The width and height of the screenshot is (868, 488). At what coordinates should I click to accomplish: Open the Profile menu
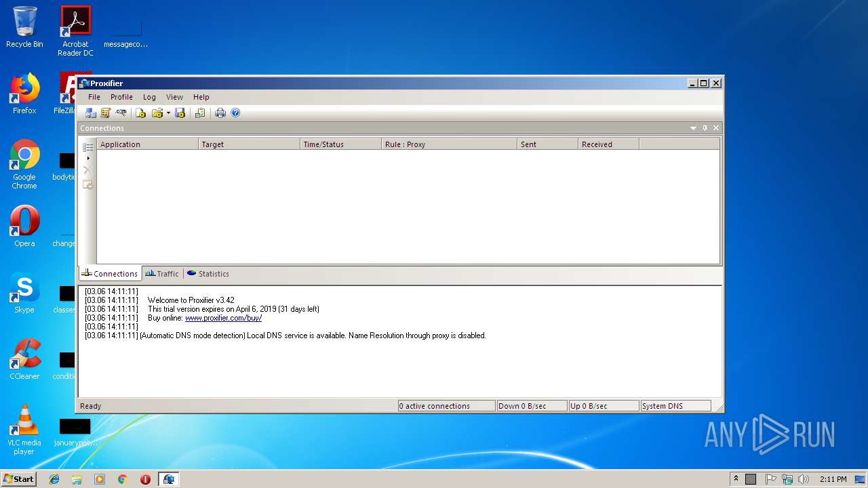pos(121,97)
